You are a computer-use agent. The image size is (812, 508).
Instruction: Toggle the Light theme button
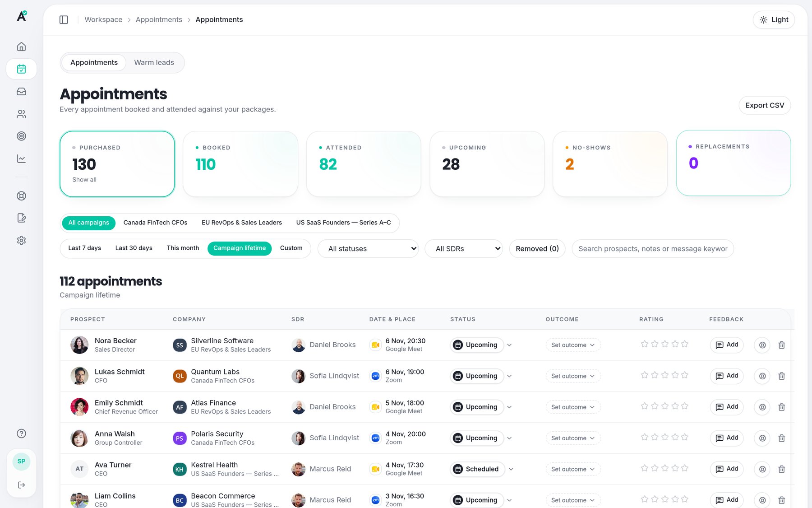774,20
